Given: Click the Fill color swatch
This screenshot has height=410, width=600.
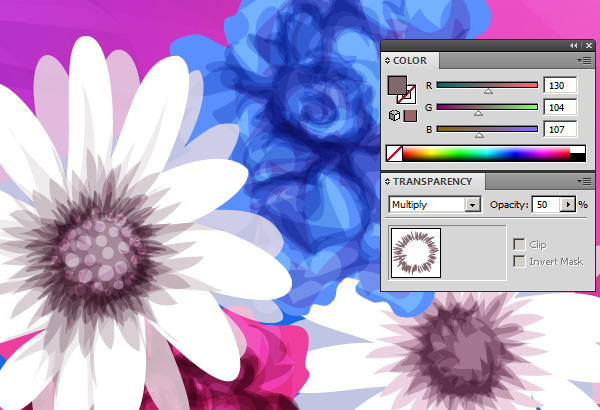Looking at the screenshot, I should pos(396,86).
